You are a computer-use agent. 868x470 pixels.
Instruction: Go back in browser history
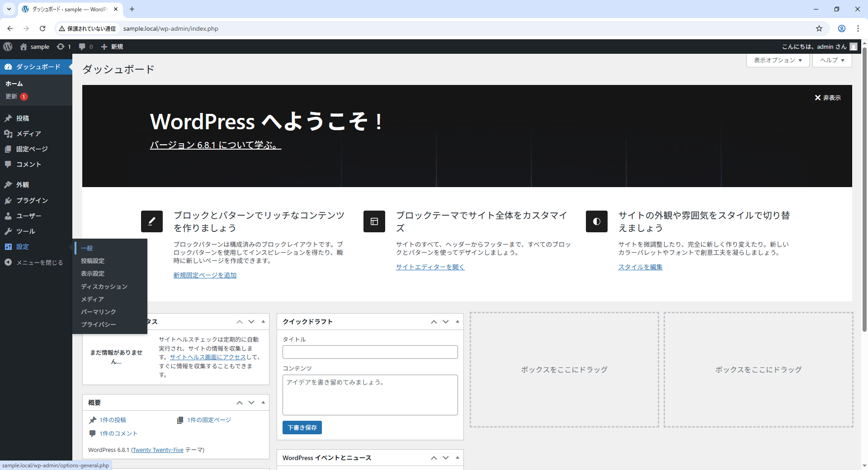10,28
